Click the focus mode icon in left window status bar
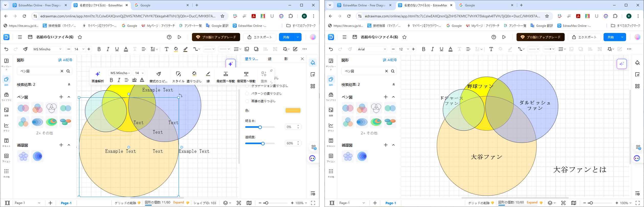644x207 pixels. click(239, 203)
